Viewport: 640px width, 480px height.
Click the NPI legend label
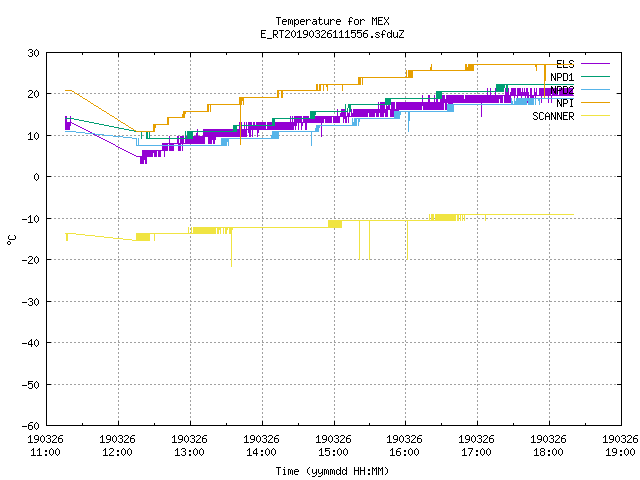tap(565, 103)
